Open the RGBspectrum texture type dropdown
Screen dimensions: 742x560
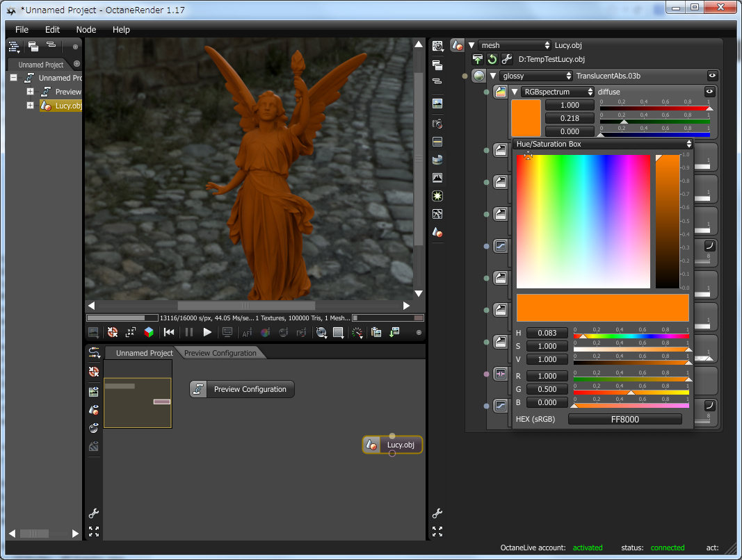pyautogui.click(x=557, y=92)
